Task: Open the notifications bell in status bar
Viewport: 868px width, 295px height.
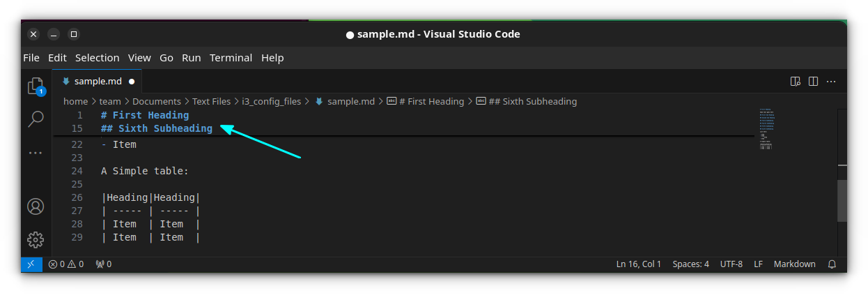Action: pyautogui.click(x=832, y=264)
